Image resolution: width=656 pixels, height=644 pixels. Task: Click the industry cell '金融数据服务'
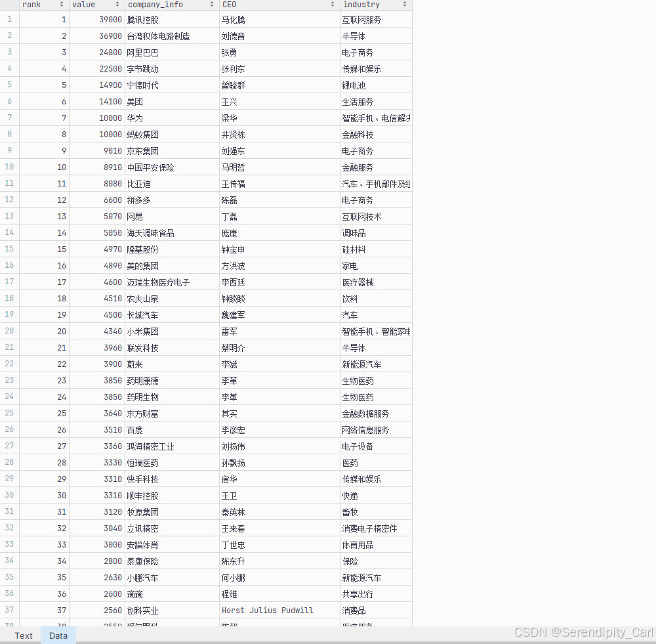[376, 414]
